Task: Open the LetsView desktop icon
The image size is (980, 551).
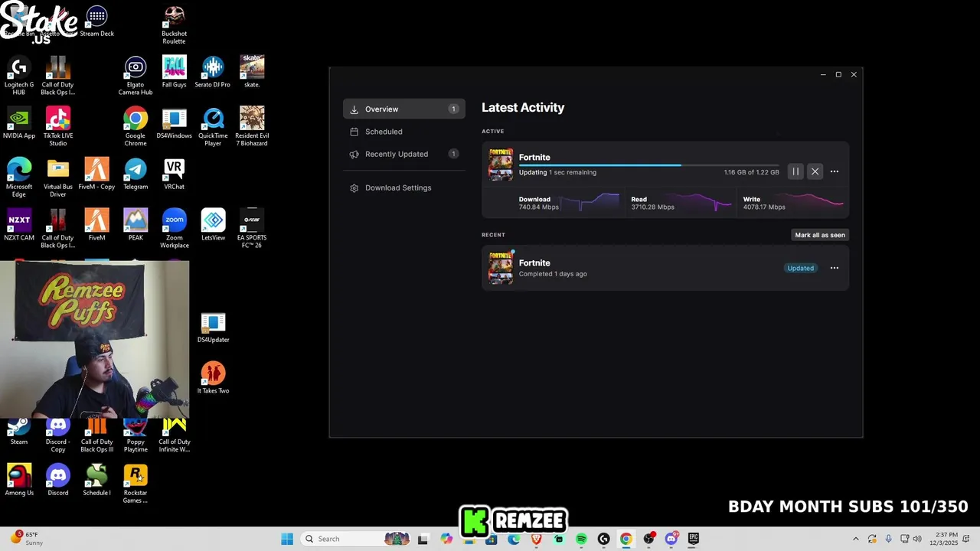Action: [213, 225]
